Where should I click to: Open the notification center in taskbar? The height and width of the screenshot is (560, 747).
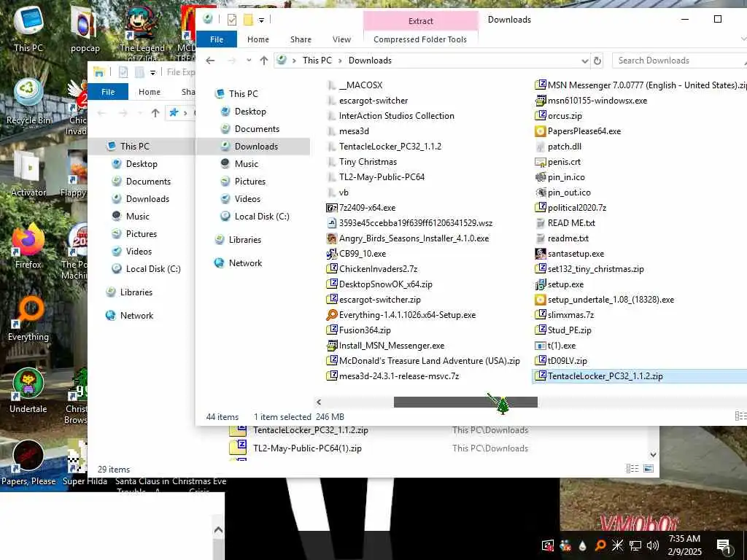[x=723, y=545]
